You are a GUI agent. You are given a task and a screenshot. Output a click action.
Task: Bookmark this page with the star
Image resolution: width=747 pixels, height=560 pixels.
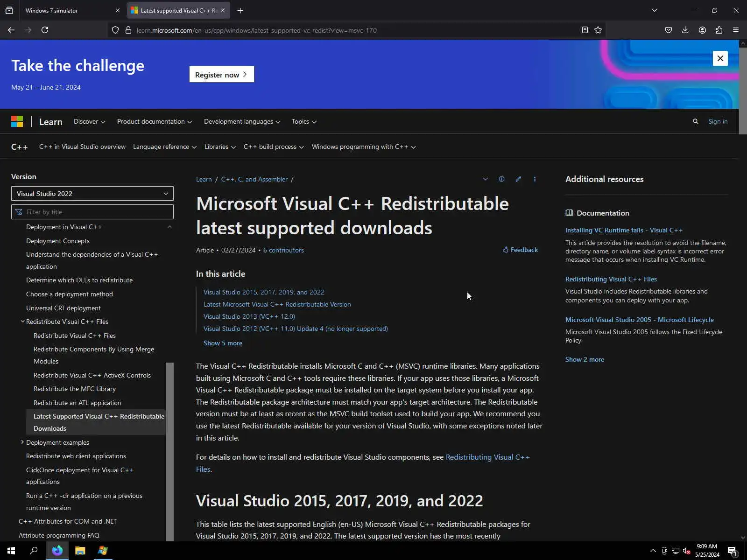pyautogui.click(x=598, y=30)
